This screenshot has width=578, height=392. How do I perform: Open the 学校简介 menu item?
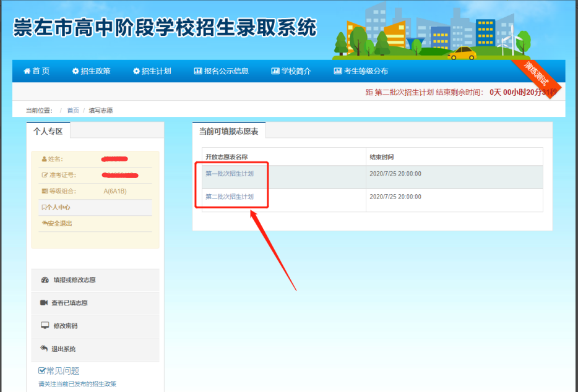point(295,71)
